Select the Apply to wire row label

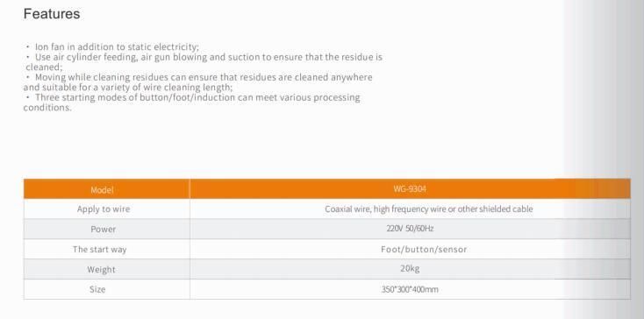(103, 209)
